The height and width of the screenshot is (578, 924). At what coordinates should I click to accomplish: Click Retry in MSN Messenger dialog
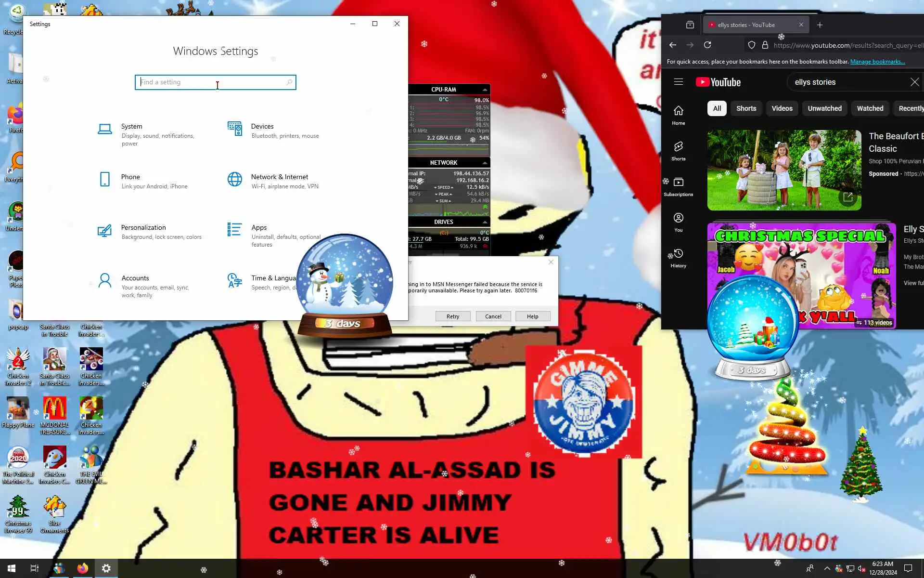tap(452, 316)
